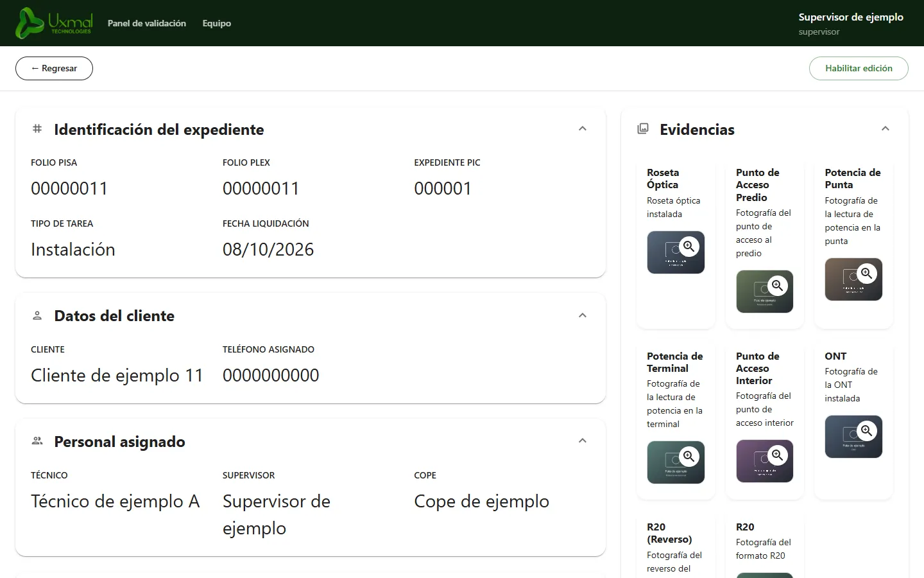This screenshot has height=578, width=924.
Task: Select the ONT card title
Action: coord(835,356)
